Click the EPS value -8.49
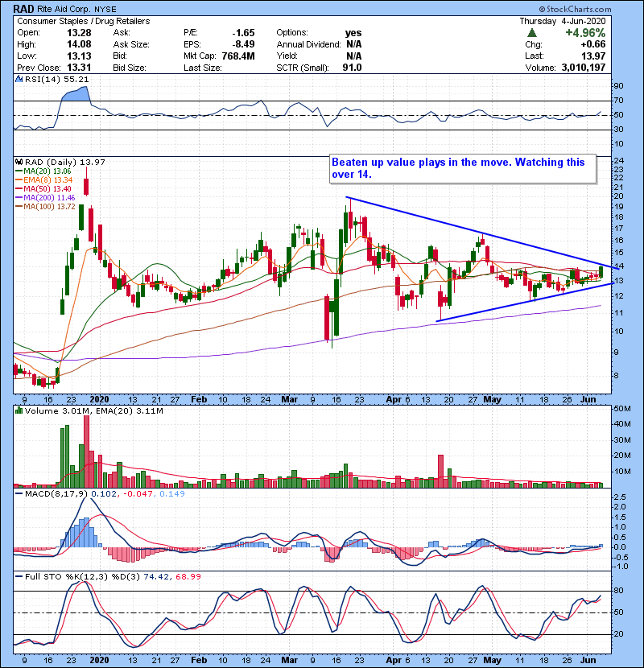The height and width of the screenshot is (668, 644). (x=243, y=44)
